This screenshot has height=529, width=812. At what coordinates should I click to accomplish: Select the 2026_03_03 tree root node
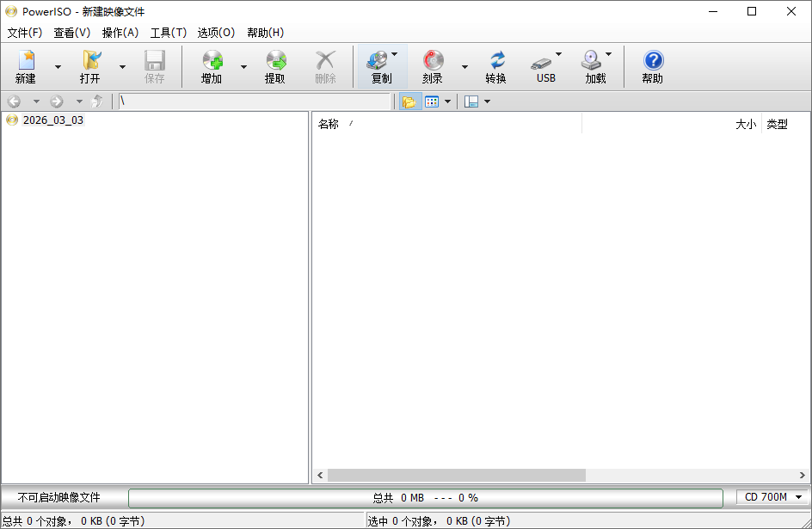pos(52,120)
